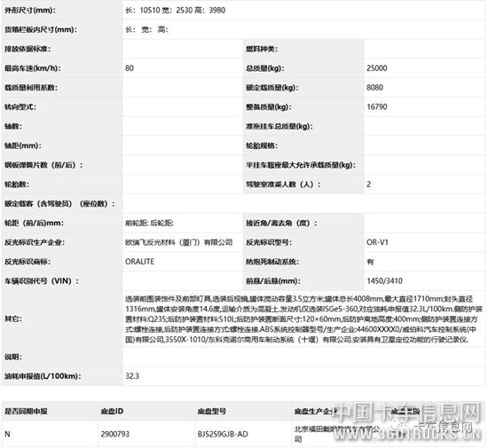Select the curb weight value 16790
Image resolution: width=488 pixels, height=448 pixels.
(377, 107)
